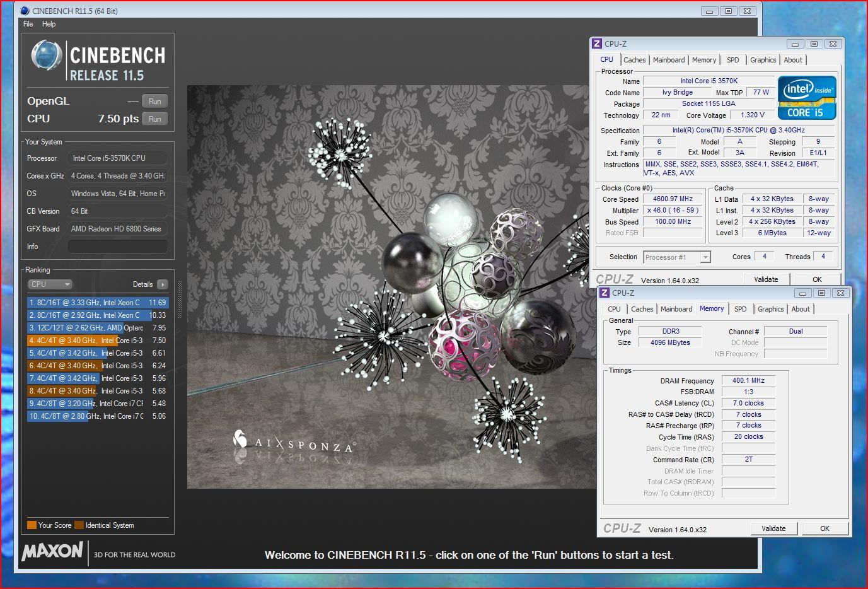The height and width of the screenshot is (589, 868).
Task: Open the Help menu in Cinebench
Action: pos(49,24)
